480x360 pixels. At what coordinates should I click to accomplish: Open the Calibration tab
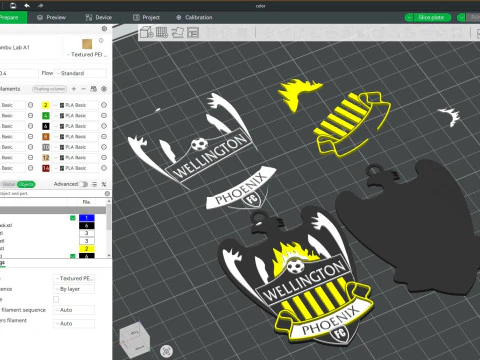[x=194, y=17]
